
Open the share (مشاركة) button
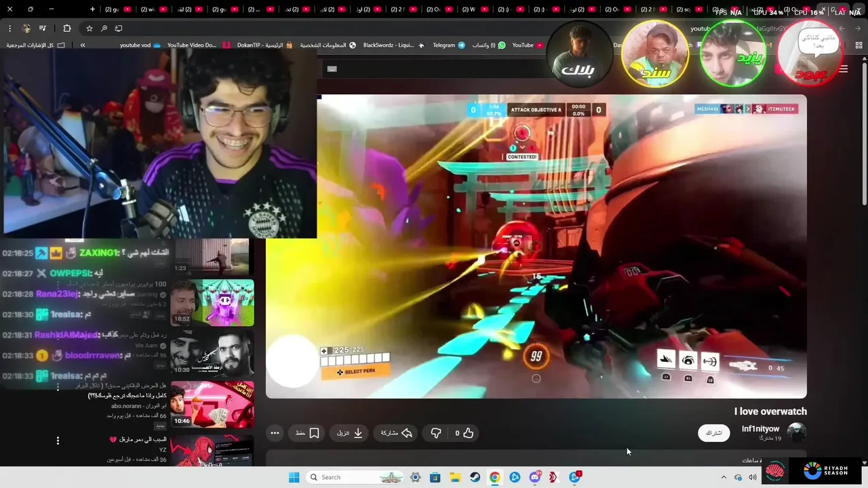point(397,433)
